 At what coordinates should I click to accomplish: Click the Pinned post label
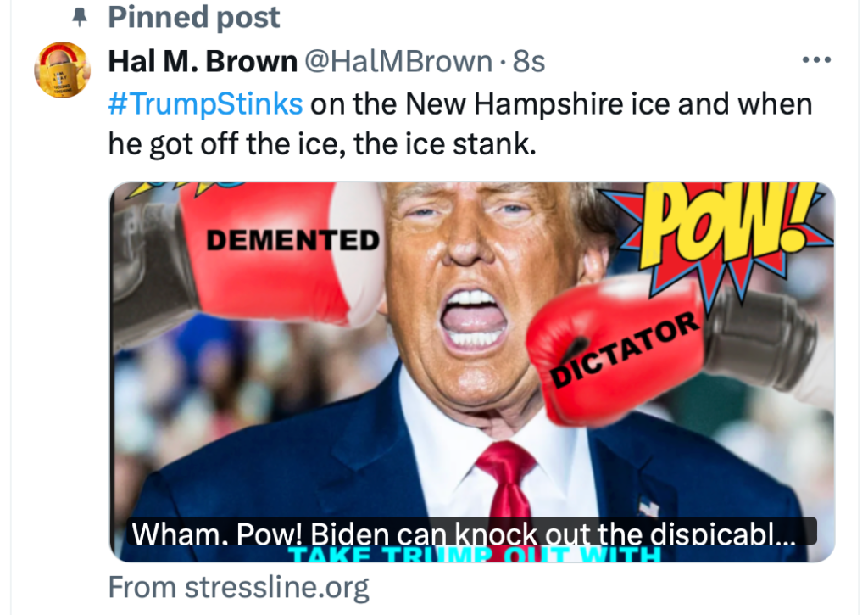coord(194,17)
